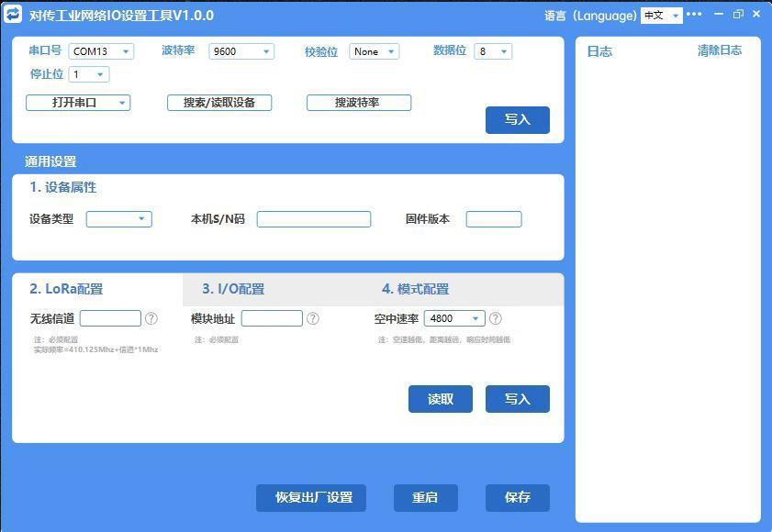This screenshot has height=532, width=772.
Task: Click the 本机S/N码 text field
Action: tap(314, 219)
